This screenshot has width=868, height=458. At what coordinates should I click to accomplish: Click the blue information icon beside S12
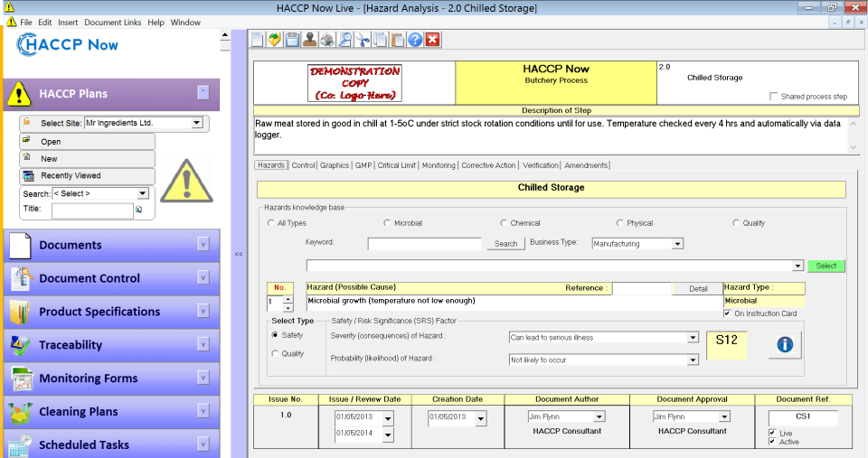point(785,344)
